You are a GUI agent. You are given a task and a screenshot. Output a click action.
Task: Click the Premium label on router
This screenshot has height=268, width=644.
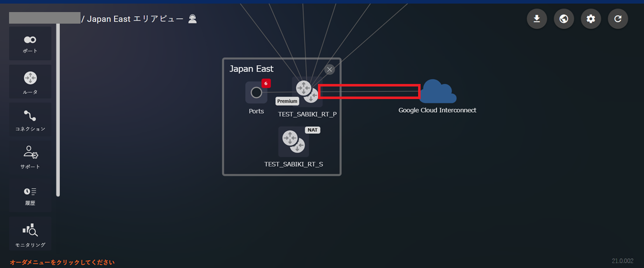pyautogui.click(x=287, y=101)
